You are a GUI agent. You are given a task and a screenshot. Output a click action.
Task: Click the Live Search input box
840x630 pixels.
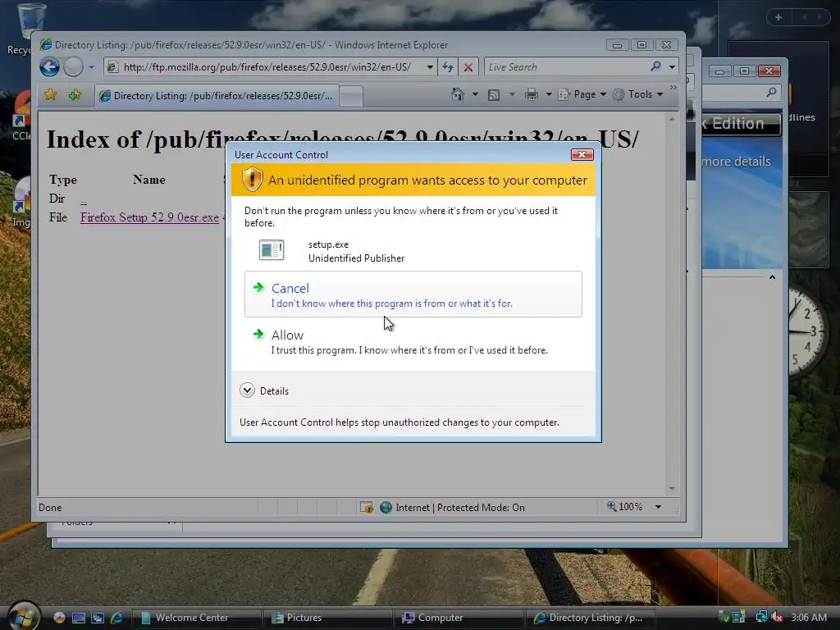point(566,67)
